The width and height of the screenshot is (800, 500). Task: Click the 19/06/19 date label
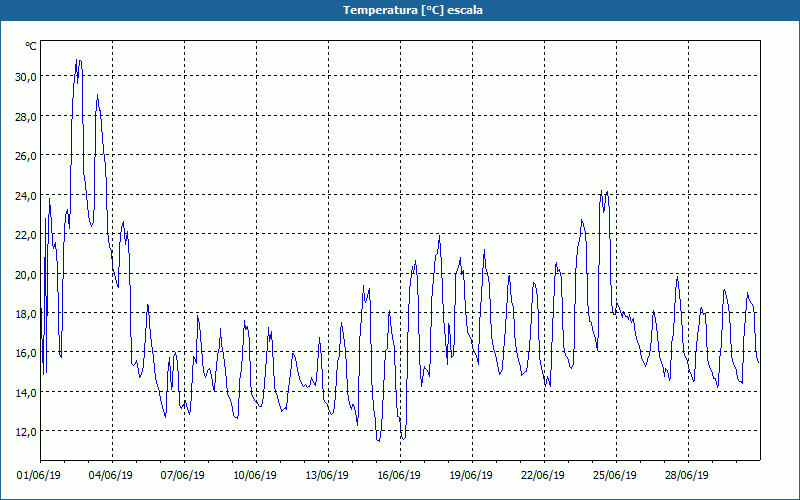pyautogui.click(x=471, y=476)
